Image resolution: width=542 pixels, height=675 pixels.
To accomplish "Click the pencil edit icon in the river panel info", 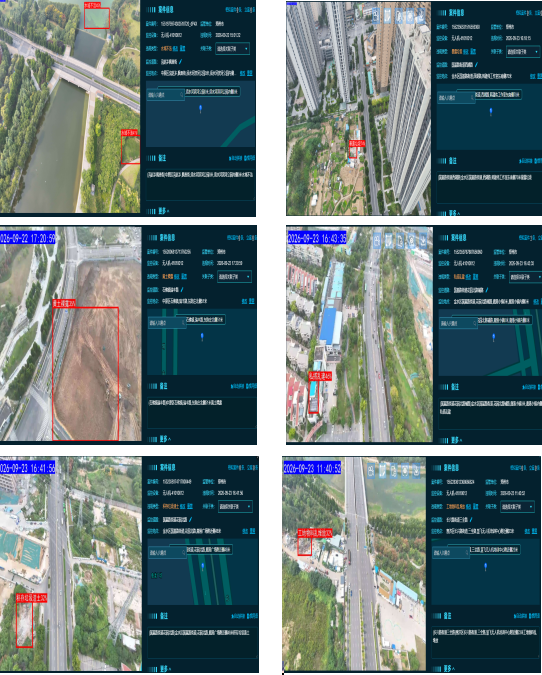I will pos(180,62).
